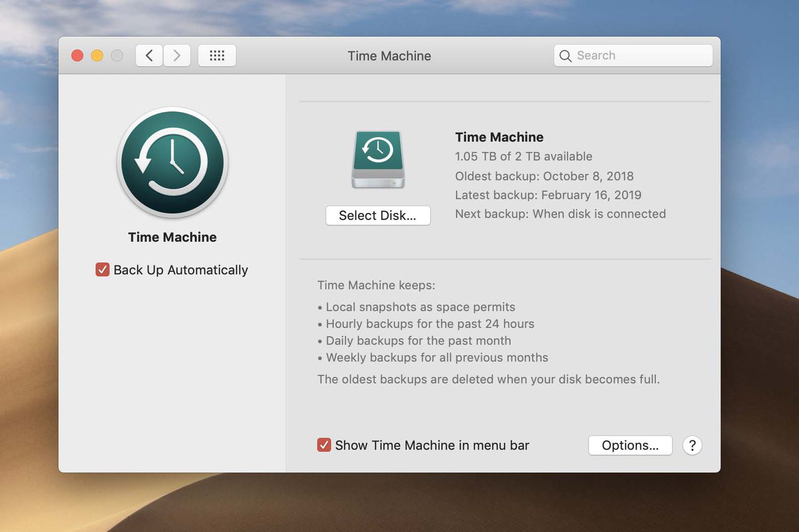Click the magnifying glass search icon
This screenshot has height=532, width=799.
[565, 56]
